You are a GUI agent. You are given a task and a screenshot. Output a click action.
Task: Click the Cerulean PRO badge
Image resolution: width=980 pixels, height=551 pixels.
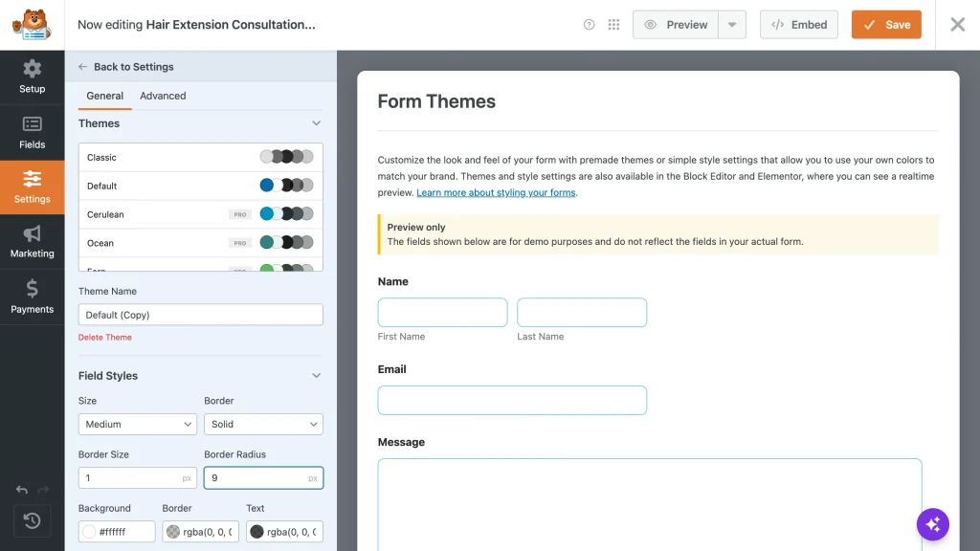click(x=240, y=214)
